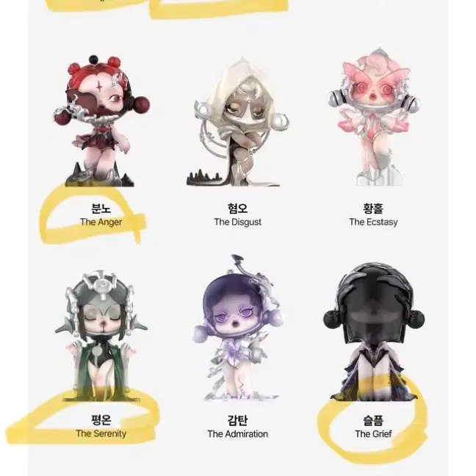Screen dimensions: 476x476
Task: Click the label The Ecstasy
Action: pos(373,223)
